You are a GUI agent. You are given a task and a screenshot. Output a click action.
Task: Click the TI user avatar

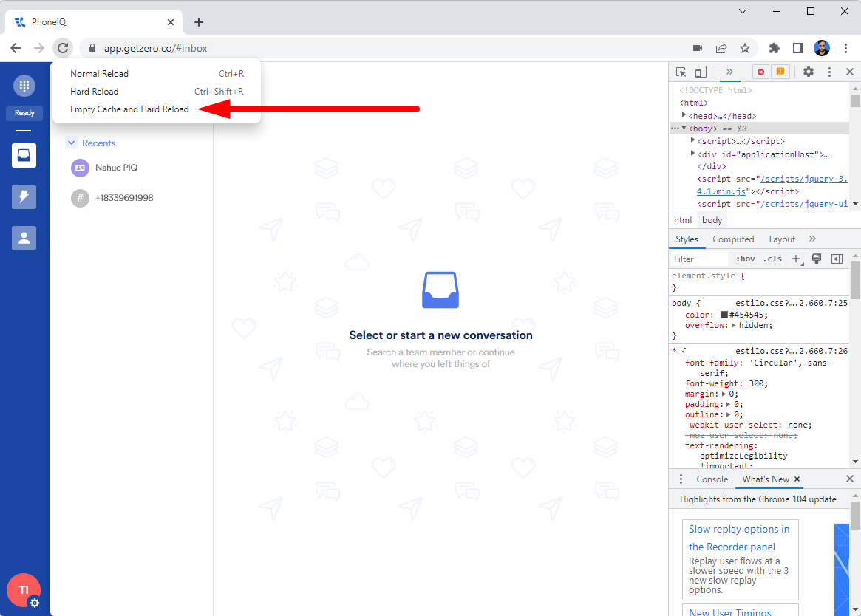pyautogui.click(x=23, y=589)
